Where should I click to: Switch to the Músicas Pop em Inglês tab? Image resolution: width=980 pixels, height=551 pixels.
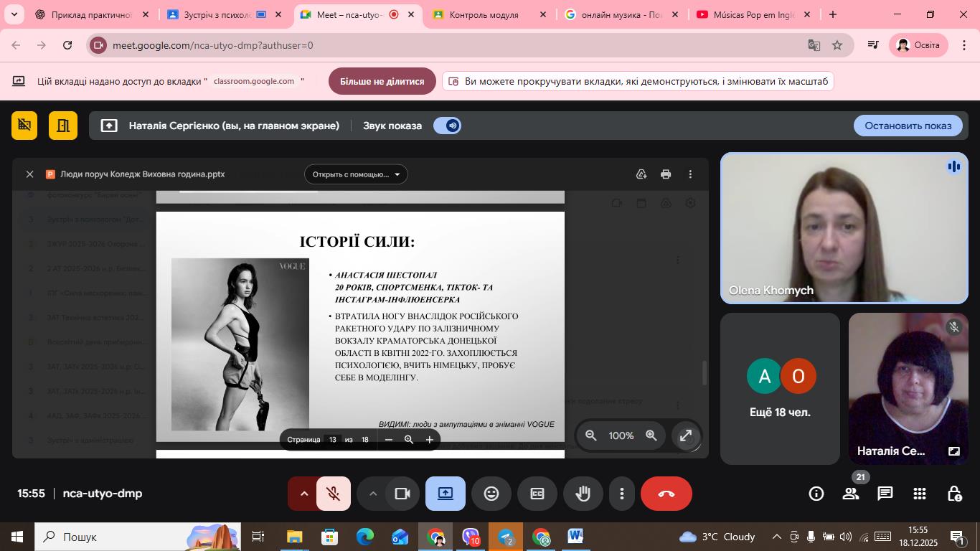point(752,14)
